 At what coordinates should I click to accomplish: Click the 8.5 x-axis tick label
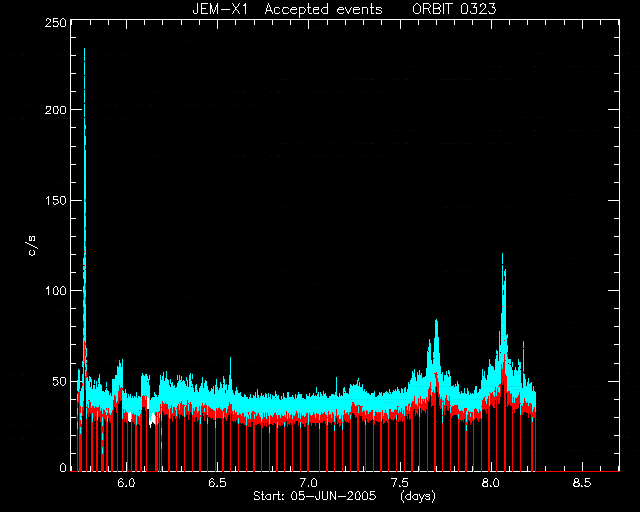pos(582,483)
